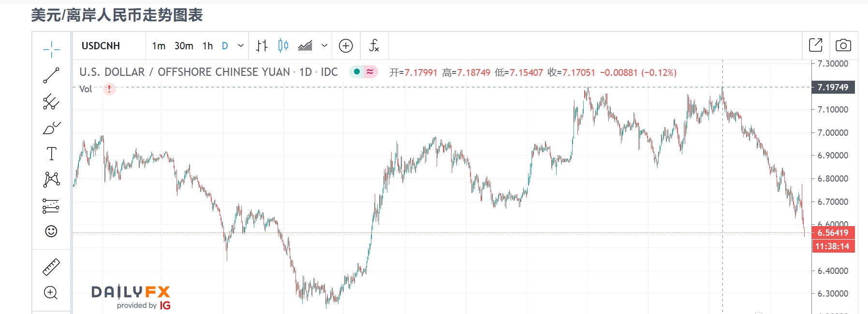This screenshot has height=314, width=868.
Task: Click the green market status dot
Action: 357,72
